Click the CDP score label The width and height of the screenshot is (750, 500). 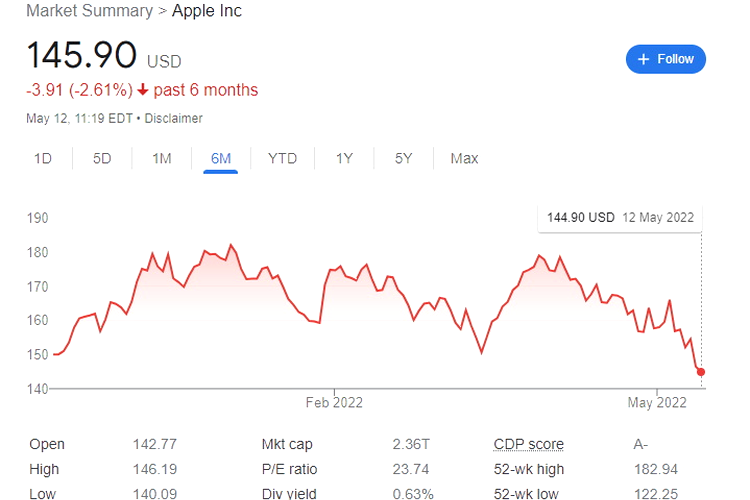[528, 444]
